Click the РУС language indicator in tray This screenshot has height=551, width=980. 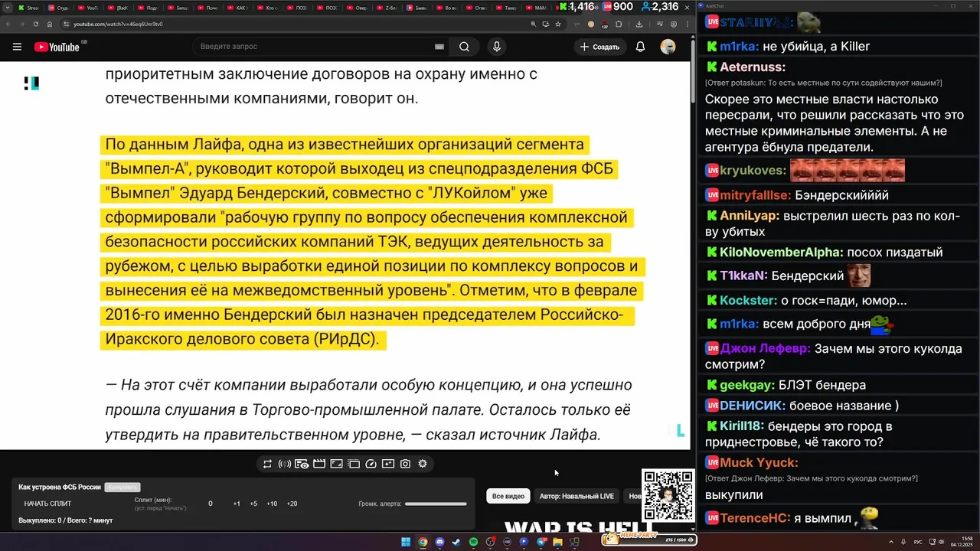918,542
